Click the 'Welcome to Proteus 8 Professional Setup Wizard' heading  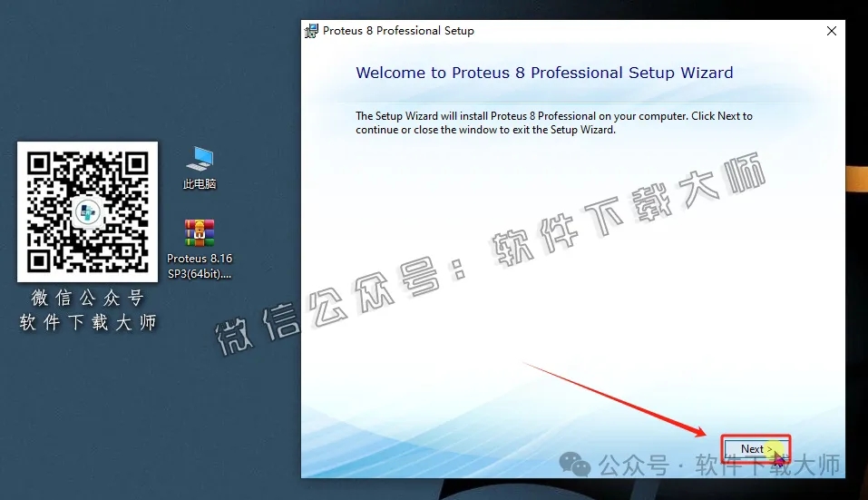544,73
